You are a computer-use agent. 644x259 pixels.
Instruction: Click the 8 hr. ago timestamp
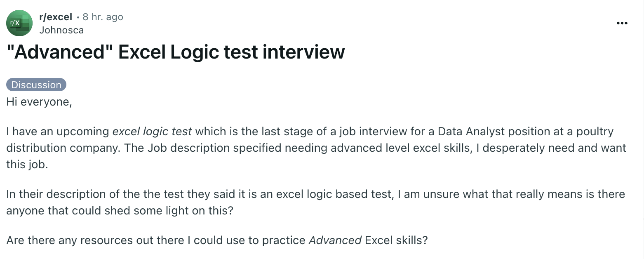[103, 17]
